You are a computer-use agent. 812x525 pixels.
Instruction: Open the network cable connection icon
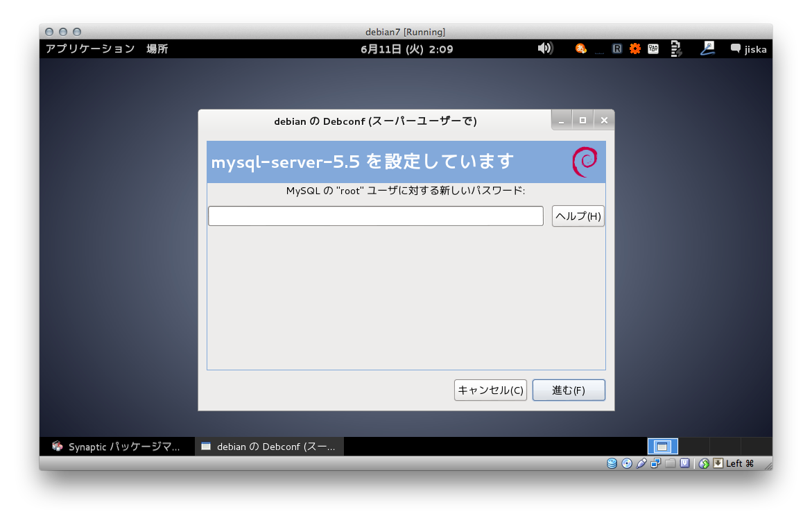pyautogui.click(x=707, y=49)
